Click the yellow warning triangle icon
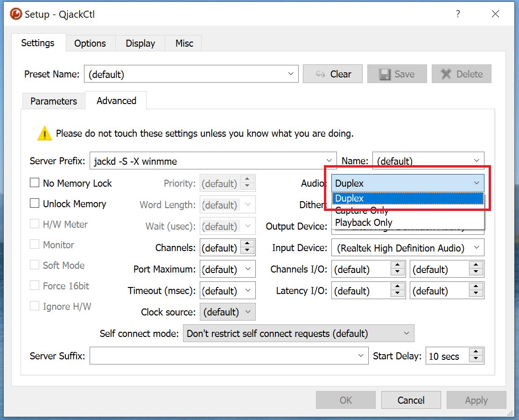Screen dimensions: 519x420 coord(45,133)
